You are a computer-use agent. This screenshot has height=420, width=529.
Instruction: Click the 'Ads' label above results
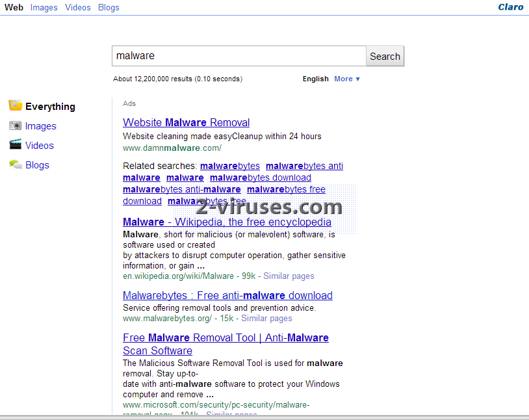coord(129,103)
